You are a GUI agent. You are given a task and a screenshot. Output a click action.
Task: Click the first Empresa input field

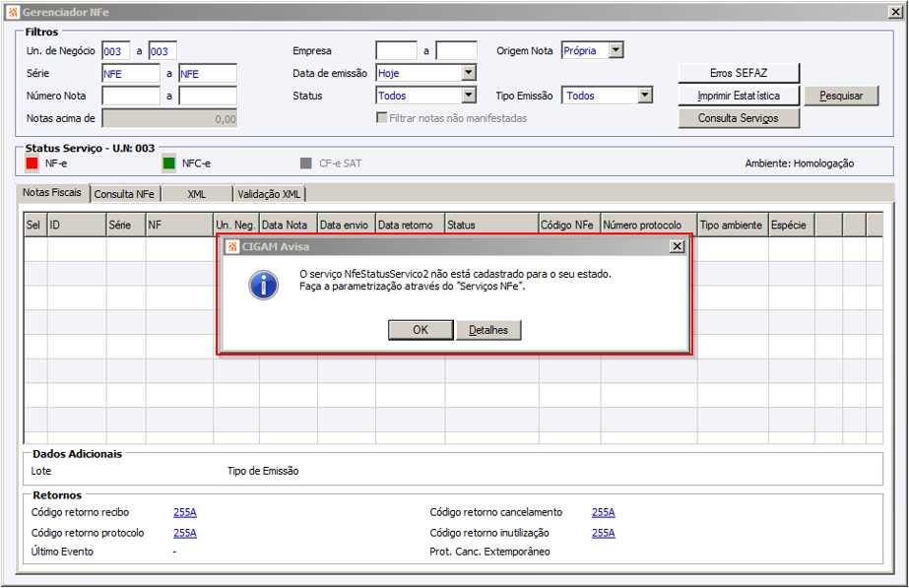pyautogui.click(x=397, y=50)
